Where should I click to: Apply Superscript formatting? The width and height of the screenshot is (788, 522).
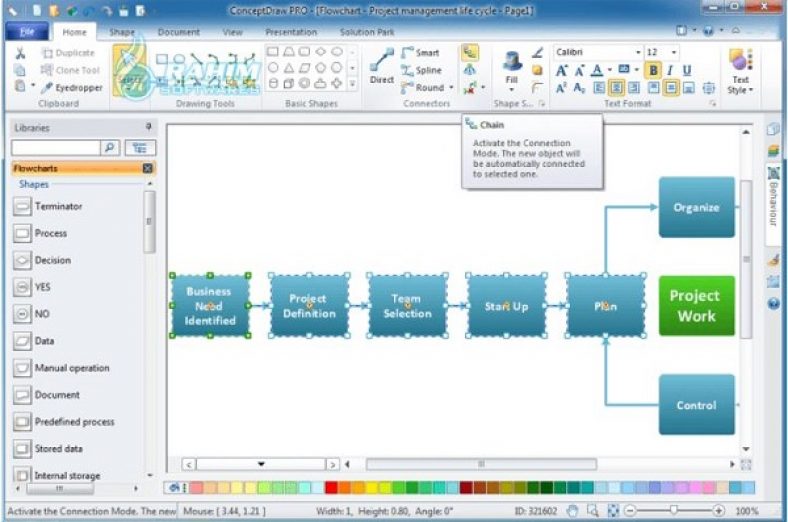[561, 88]
